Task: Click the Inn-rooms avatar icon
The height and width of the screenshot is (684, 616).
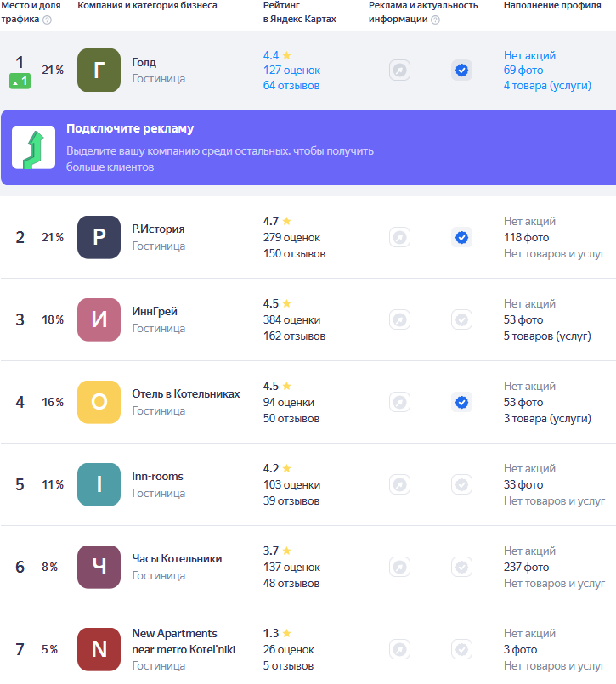Action: pos(99,484)
